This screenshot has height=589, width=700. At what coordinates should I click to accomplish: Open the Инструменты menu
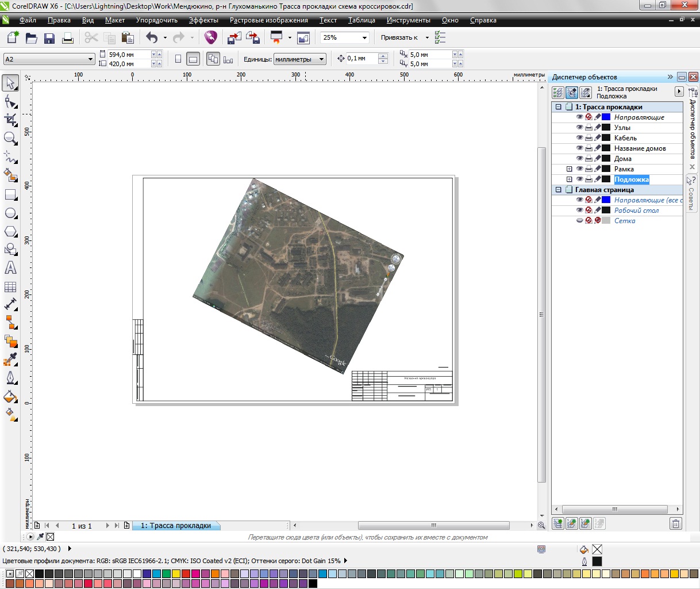(x=409, y=20)
